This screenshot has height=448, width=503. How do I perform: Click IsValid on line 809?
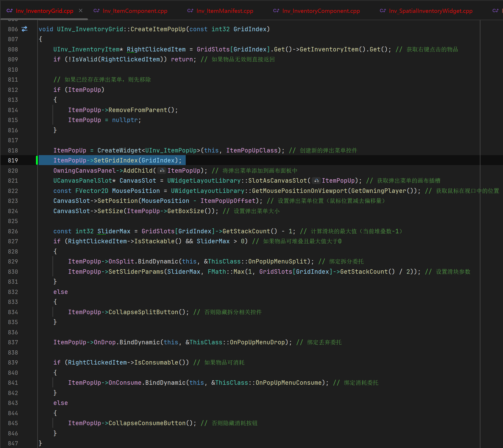coord(85,59)
